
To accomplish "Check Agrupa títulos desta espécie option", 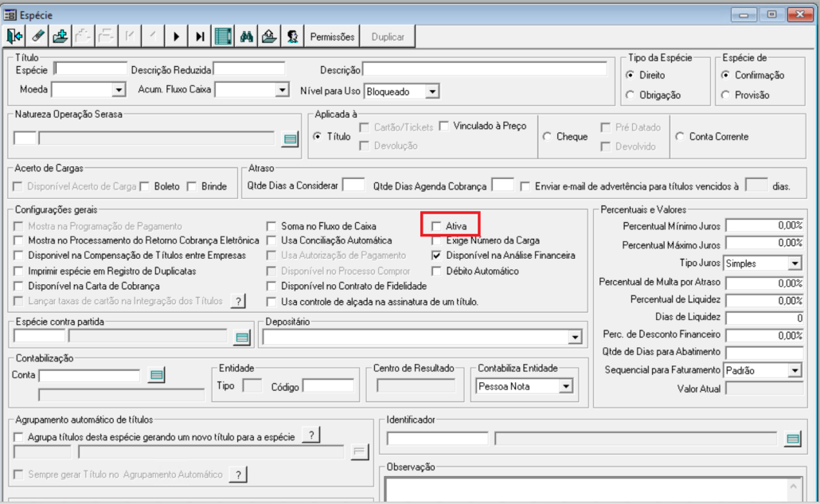I will (x=19, y=437).
